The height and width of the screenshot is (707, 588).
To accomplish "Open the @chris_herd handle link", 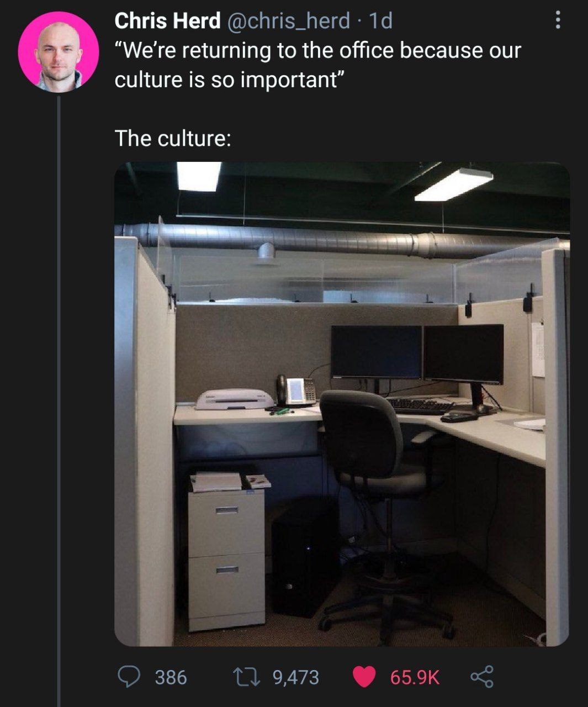I will click(288, 21).
